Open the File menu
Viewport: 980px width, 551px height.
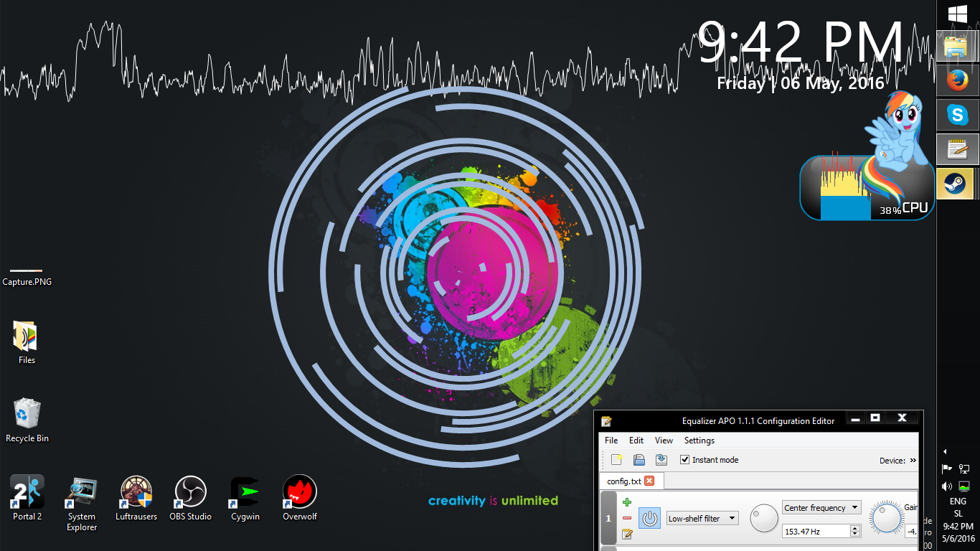611,441
